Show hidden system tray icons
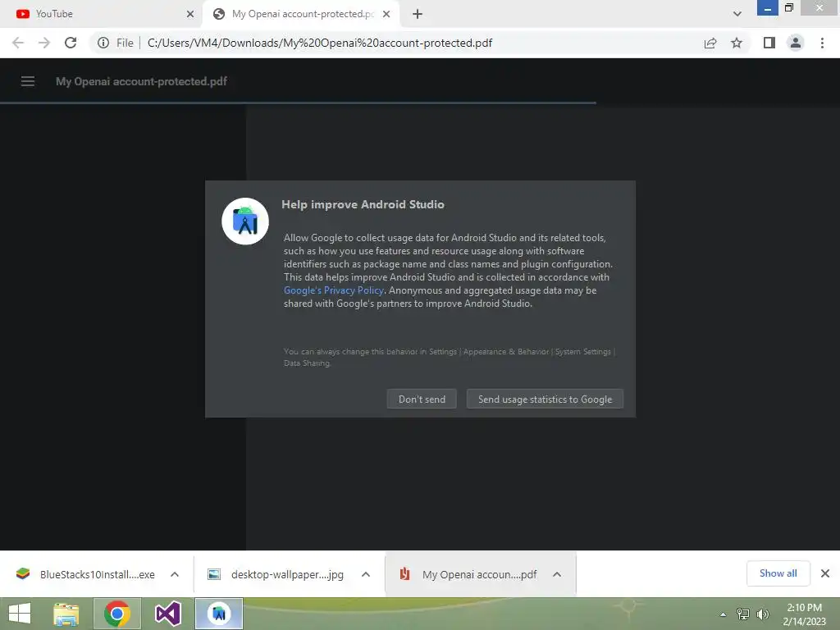The width and height of the screenshot is (840, 630). point(723,614)
